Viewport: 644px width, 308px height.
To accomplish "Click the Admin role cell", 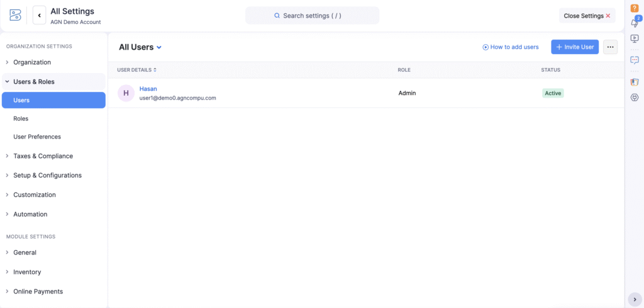I will pos(407,93).
